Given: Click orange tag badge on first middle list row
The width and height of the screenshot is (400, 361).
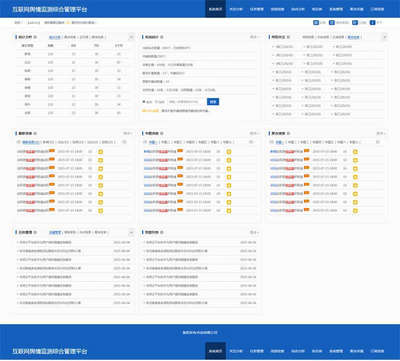Looking at the screenshot, I should coord(180,151).
